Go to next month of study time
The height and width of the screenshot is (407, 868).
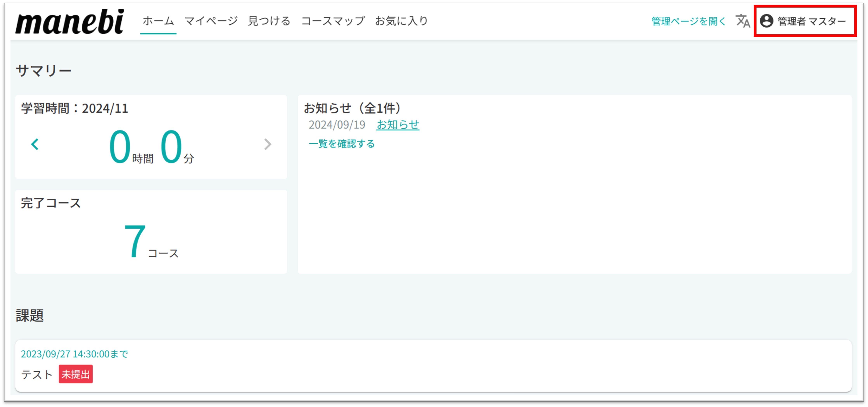click(x=268, y=144)
